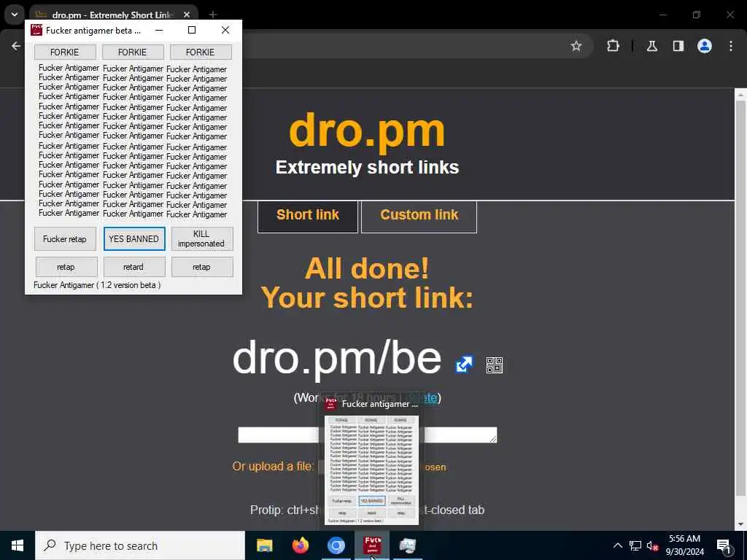The height and width of the screenshot is (560, 747).
Task: Expand Chrome tab search dropdown
Action: [15, 15]
